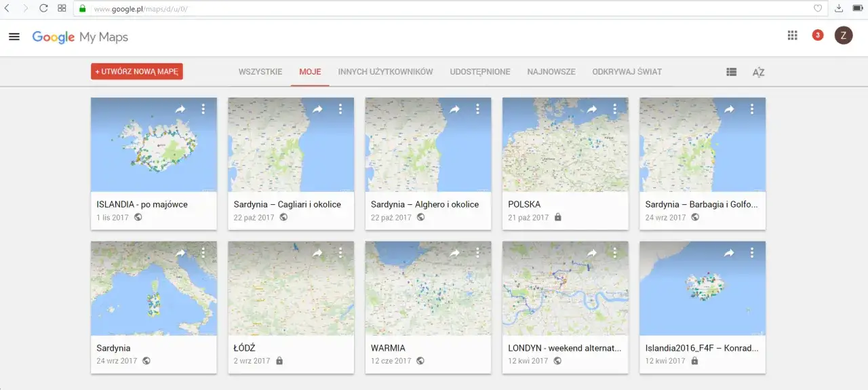Open more options for Islandia2016_F4F map

(752, 253)
